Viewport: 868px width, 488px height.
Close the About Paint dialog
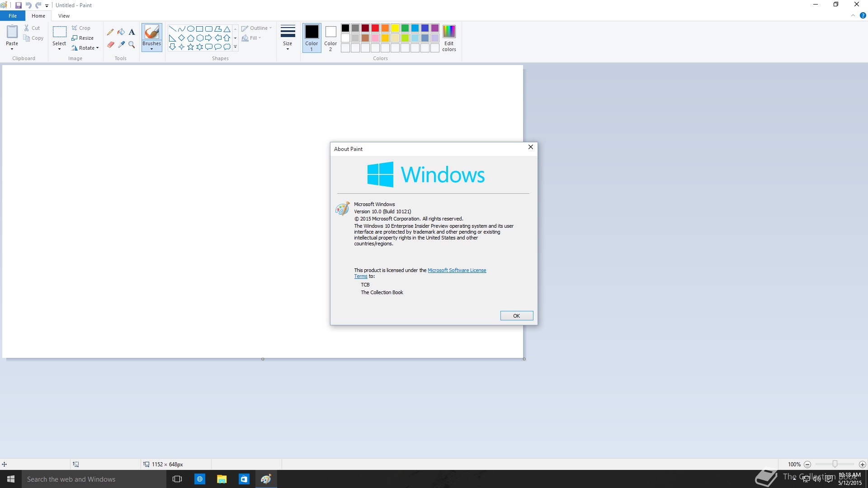531,147
